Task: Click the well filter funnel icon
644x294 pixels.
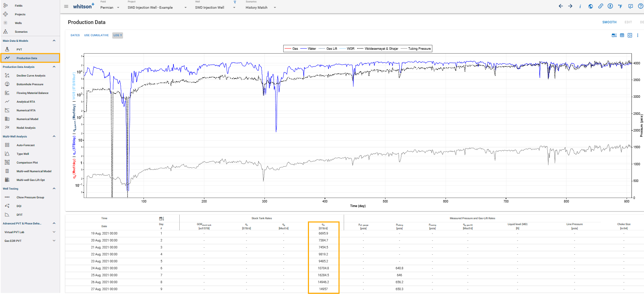Action: coord(235,2)
